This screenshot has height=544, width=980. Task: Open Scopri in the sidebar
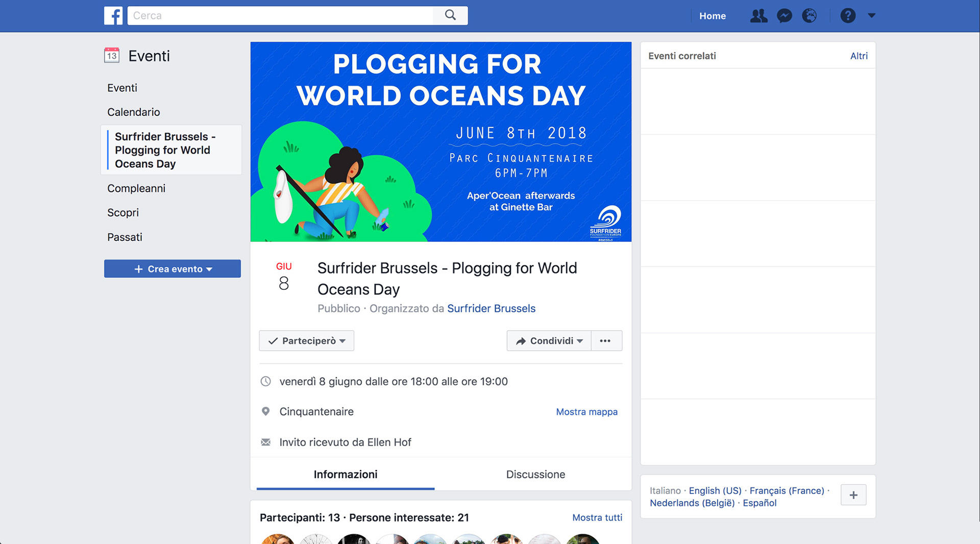coord(123,212)
